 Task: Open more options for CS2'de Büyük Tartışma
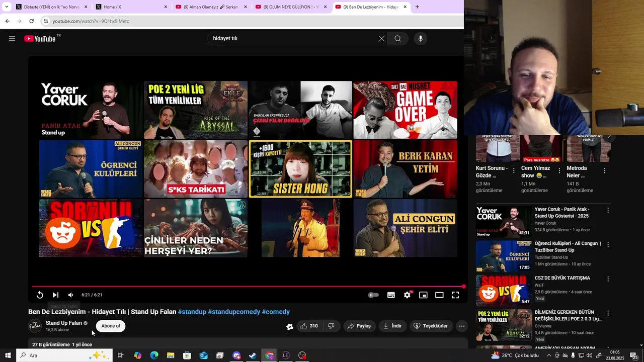pyautogui.click(x=608, y=279)
